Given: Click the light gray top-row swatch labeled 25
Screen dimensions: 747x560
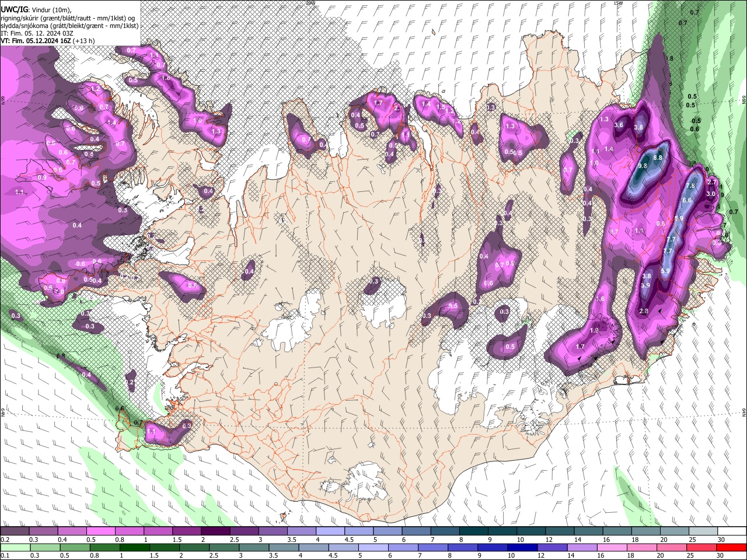Looking at the screenshot, I should click(704, 531).
